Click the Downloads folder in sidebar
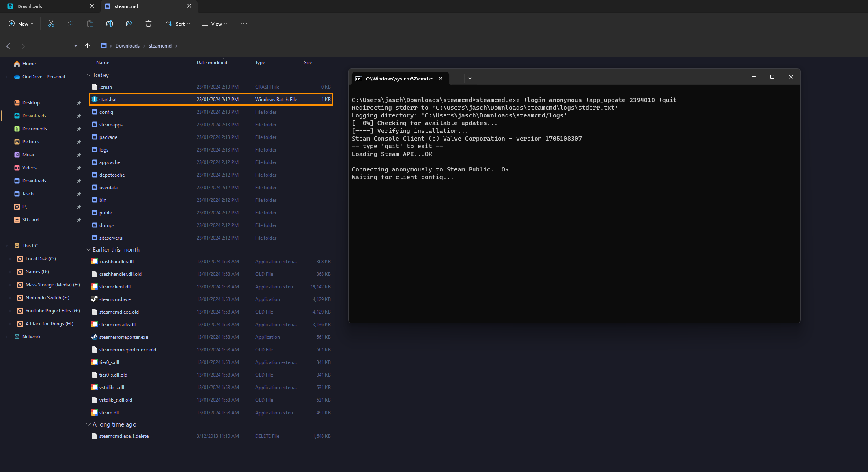The image size is (868, 472). coord(34,115)
